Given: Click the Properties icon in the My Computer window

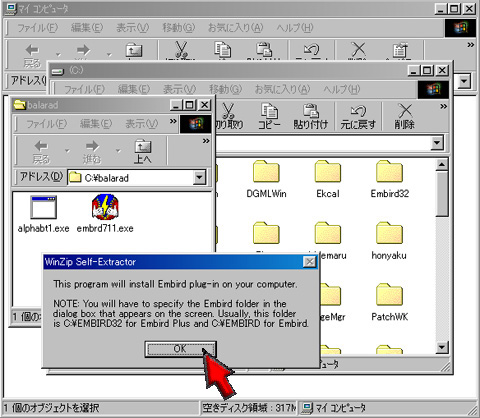Looking at the screenshot, I should coord(400,50).
